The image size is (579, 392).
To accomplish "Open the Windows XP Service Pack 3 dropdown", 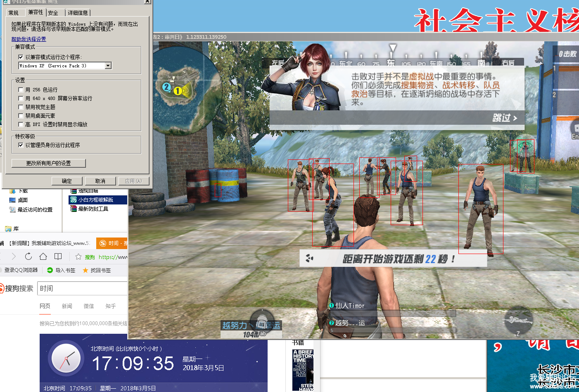I will (108, 66).
